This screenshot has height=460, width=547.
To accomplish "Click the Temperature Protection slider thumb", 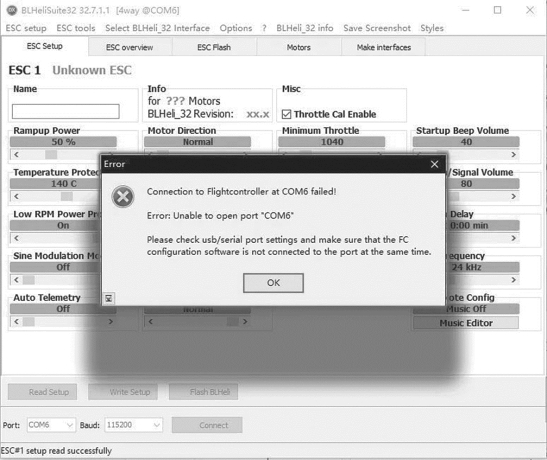I will point(67,196).
